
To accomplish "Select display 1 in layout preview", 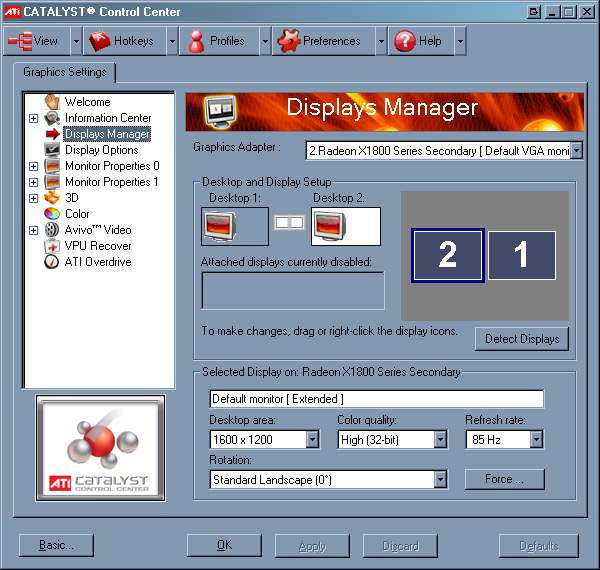I will click(x=522, y=255).
